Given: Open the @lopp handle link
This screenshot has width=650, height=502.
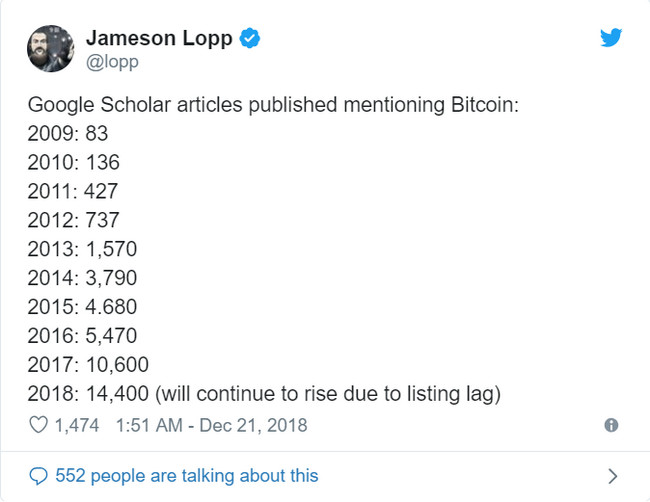Looking at the screenshot, I should tap(112, 62).
